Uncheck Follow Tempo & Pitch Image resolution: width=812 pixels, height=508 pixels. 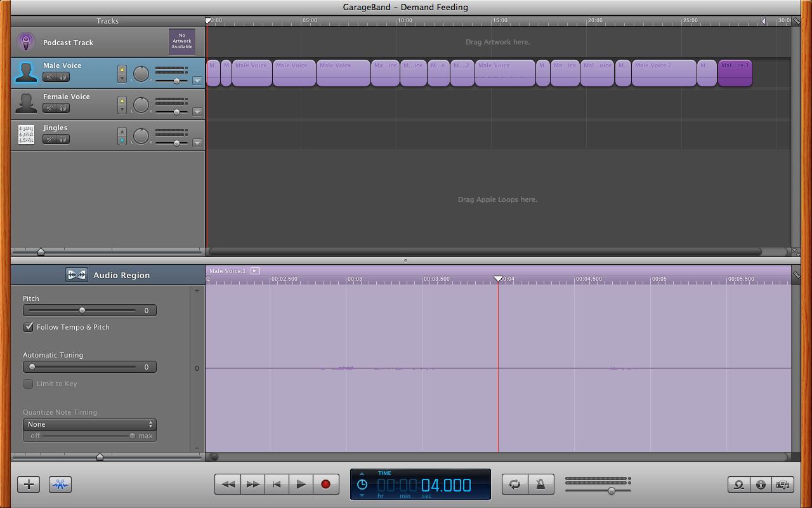pyautogui.click(x=29, y=327)
